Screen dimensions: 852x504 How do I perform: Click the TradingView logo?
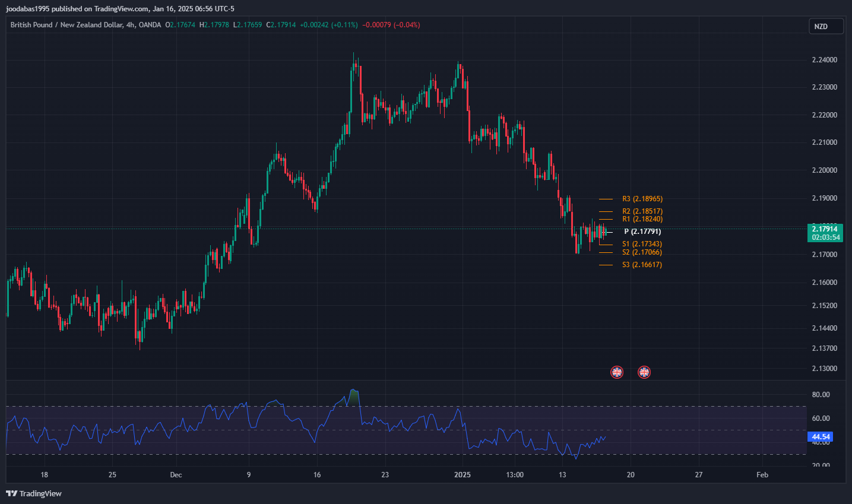[34, 493]
